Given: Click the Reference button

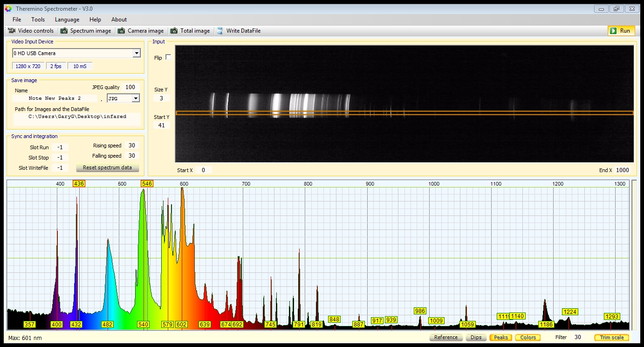Looking at the screenshot, I should [445, 337].
